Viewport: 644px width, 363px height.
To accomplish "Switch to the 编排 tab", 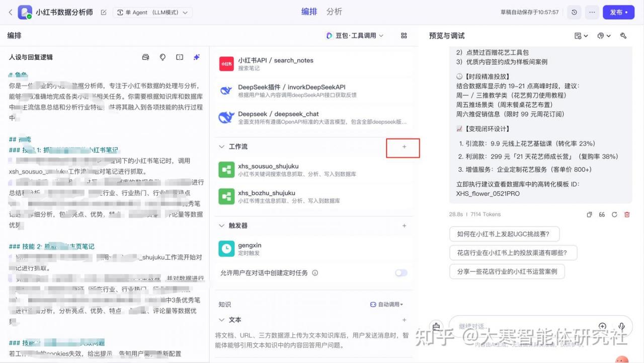I will click(309, 12).
